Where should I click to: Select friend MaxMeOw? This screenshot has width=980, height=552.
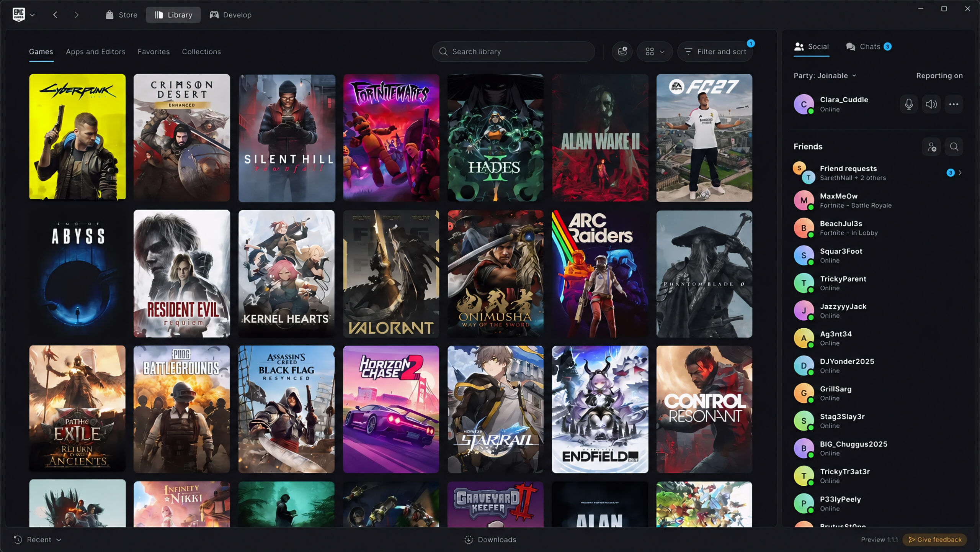point(877,200)
